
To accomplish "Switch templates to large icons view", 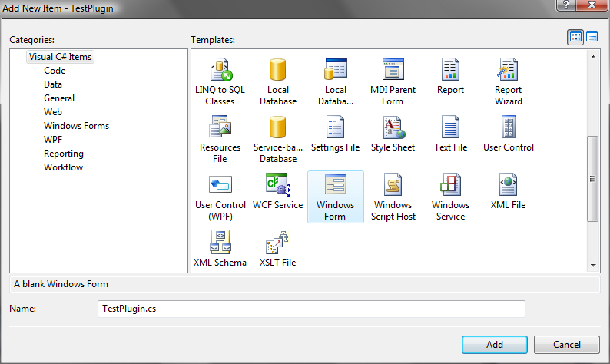I will (575, 38).
